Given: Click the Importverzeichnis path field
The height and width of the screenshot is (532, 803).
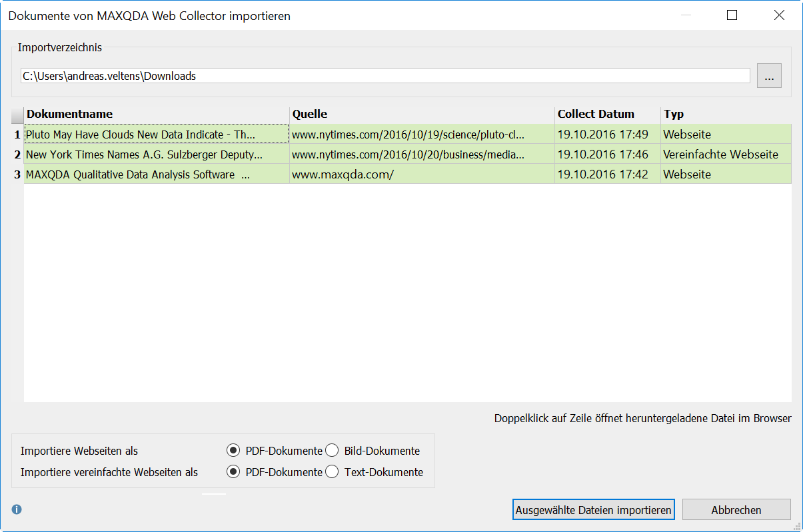Looking at the screenshot, I should click(385, 76).
